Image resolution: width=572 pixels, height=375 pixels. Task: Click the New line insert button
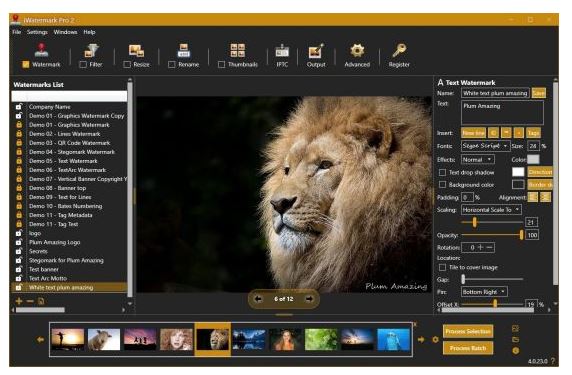click(x=473, y=133)
